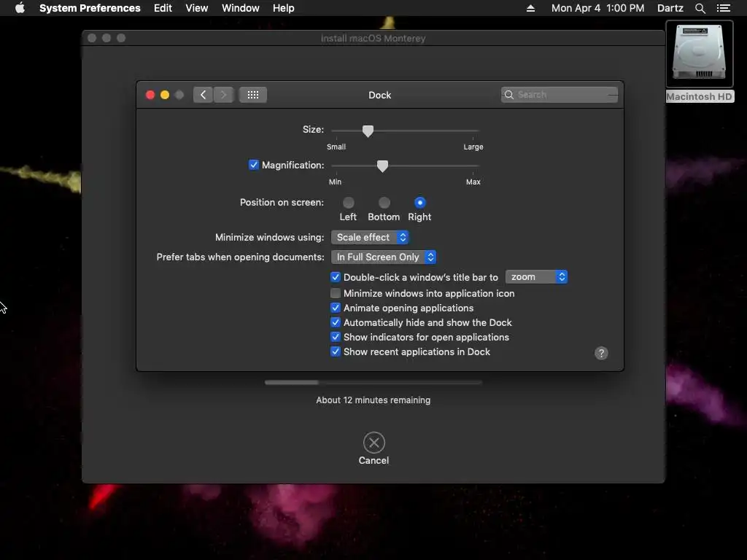Click the Small label of Size slider

pos(336,147)
